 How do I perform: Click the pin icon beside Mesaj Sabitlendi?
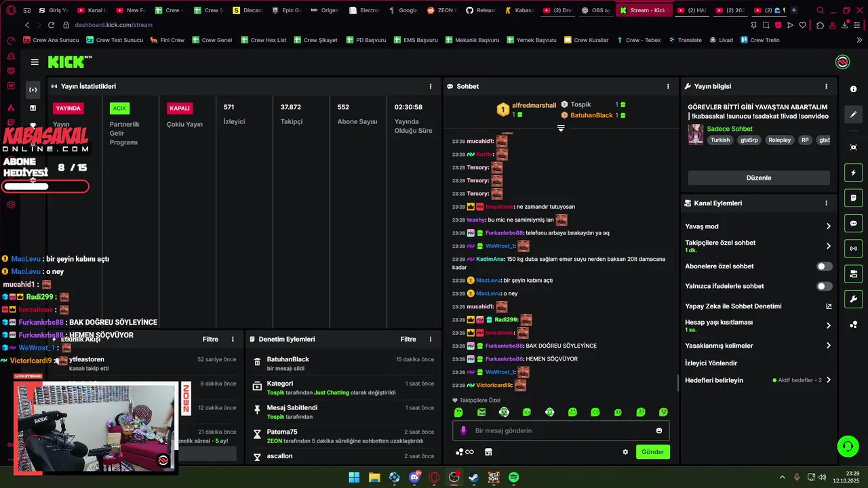point(257,411)
